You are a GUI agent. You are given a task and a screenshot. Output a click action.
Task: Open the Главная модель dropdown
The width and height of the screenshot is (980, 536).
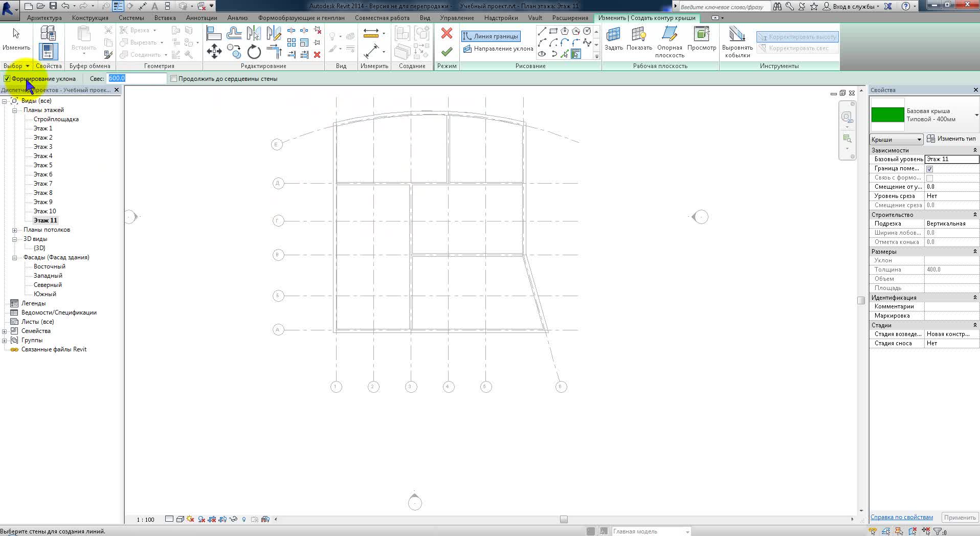651,531
